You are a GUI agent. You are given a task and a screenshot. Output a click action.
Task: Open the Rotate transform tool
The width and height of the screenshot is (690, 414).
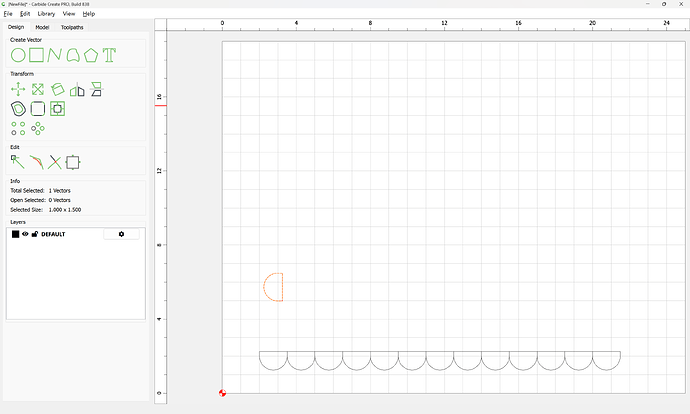pyautogui.click(x=58, y=89)
